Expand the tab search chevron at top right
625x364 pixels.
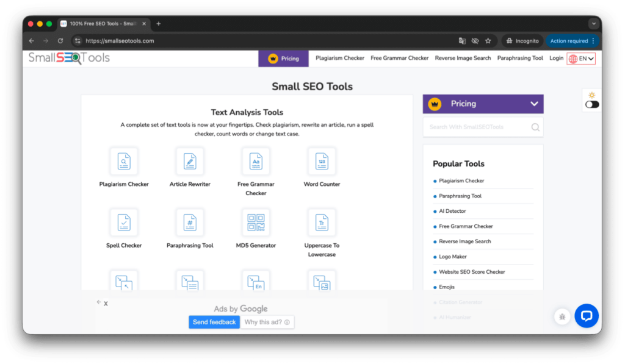point(593,24)
